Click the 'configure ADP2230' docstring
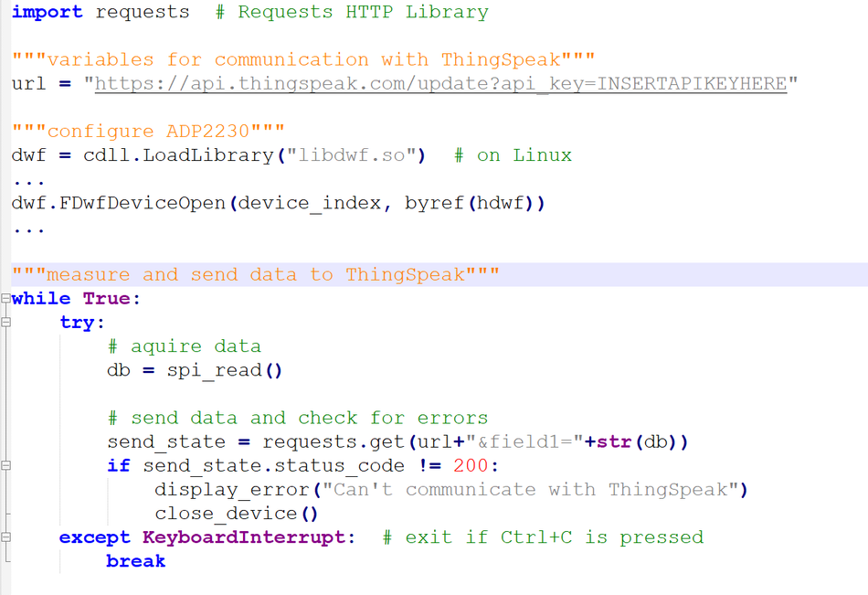The width and height of the screenshot is (868, 595). coord(148,132)
